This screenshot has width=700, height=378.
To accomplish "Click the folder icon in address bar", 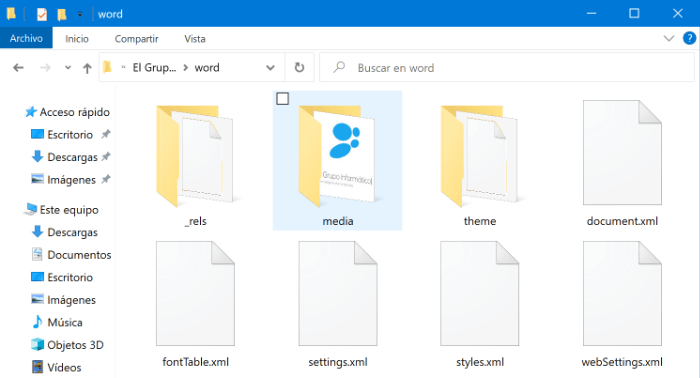I will click(x=108, y=67).
